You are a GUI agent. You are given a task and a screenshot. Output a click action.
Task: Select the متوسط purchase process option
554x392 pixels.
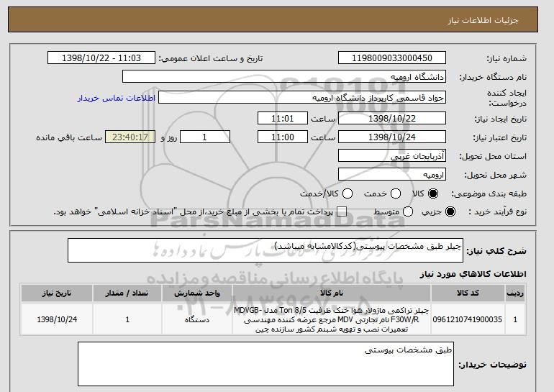408,211
